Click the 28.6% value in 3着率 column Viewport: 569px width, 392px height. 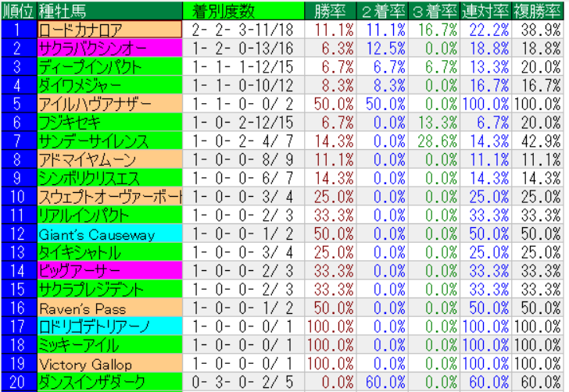tap(434, 141)
